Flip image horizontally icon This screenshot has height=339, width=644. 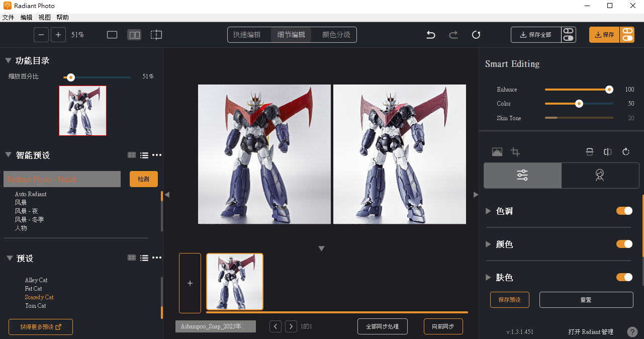[x=608, y=152]
